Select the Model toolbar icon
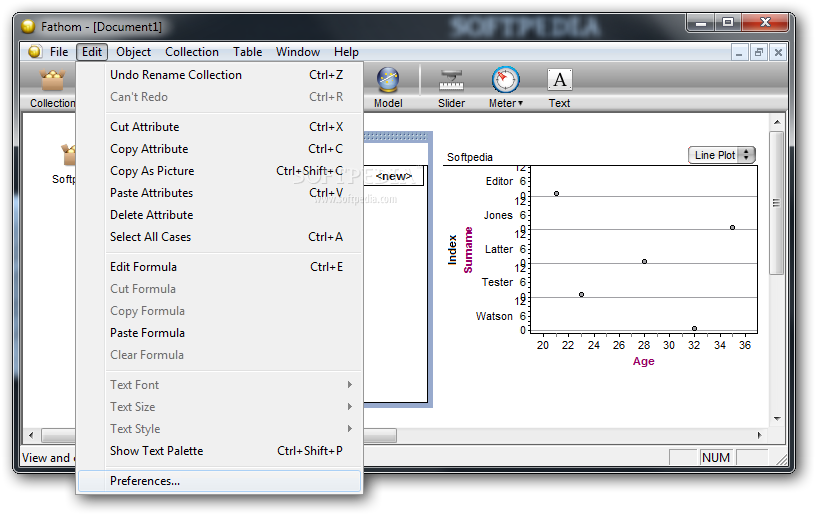Image resolution: width=816 pixels, height=515 pixels. pos(388,80)
